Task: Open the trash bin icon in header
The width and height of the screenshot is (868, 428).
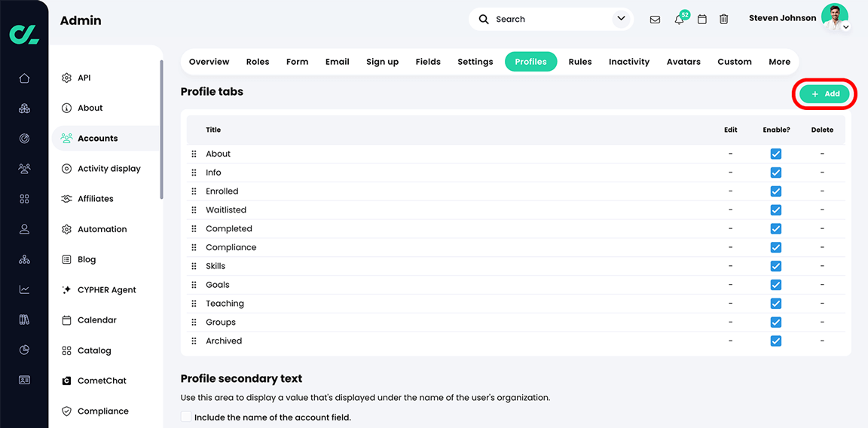Action: point(723,20)
